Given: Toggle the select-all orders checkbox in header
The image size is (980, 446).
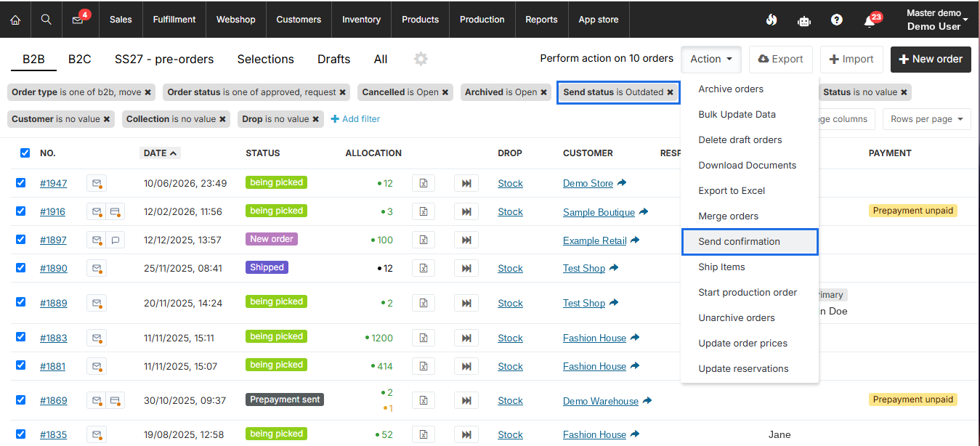Looking at the screenshot, I should coord(25,153).
